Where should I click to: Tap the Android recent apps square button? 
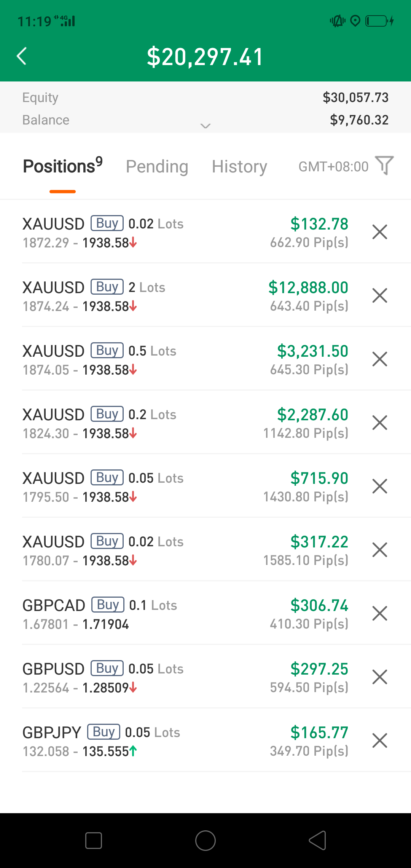click(x=94, y=841)
